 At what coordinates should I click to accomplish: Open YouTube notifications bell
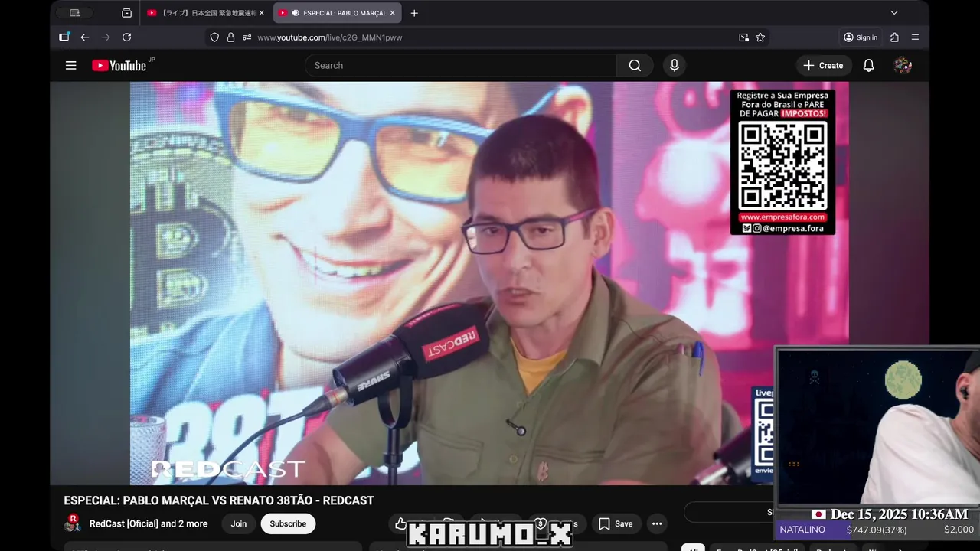(868, 65)
